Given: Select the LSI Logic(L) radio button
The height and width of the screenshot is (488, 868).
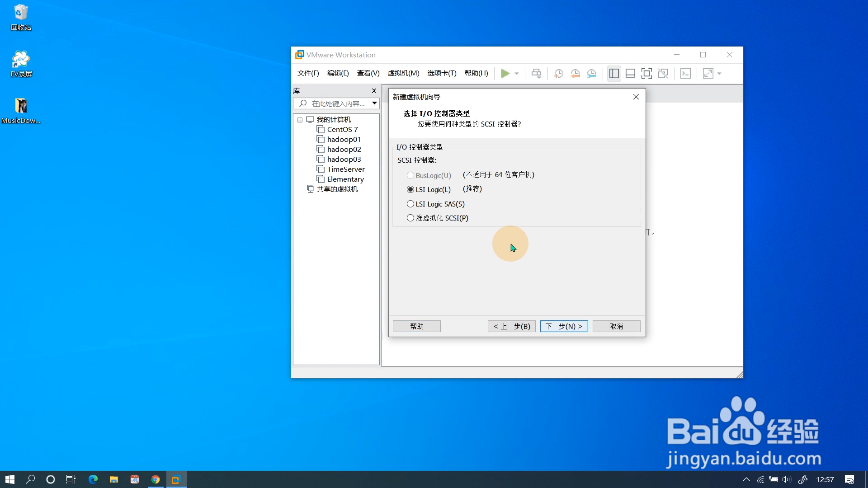Looking at the screenshot, I should tap(410, 189).
